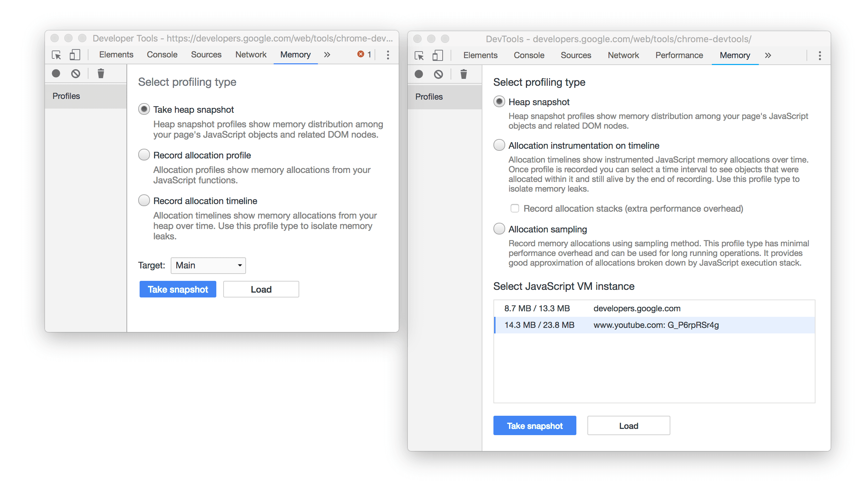Viewport: 868px width, 487px height.
Task: Select the youtube.com VM instance row
Action: click(x=654, y=324)
